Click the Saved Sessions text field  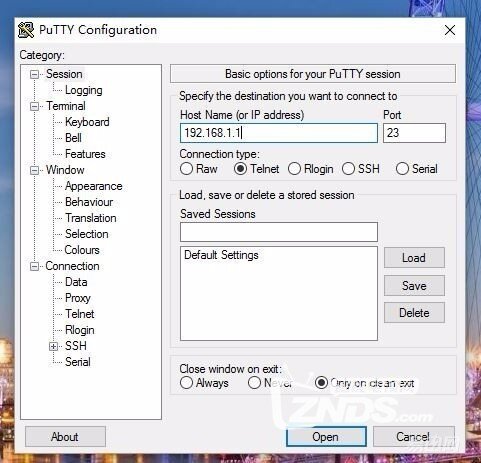pyautogui.click(x=279, y=232)
